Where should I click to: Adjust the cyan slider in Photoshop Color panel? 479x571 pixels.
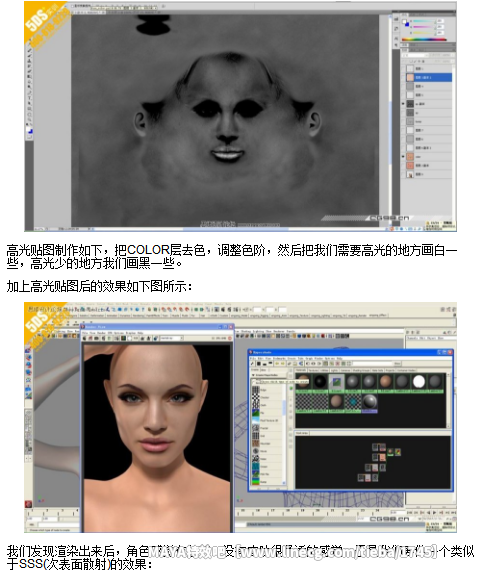[424, 21]
